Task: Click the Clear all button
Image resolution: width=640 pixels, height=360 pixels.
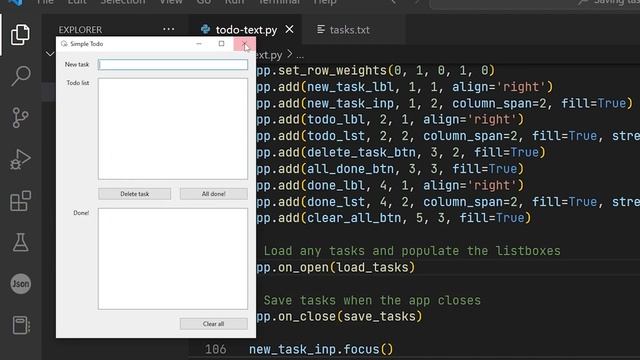Action: pyautogui.click(x=213, y=324)
